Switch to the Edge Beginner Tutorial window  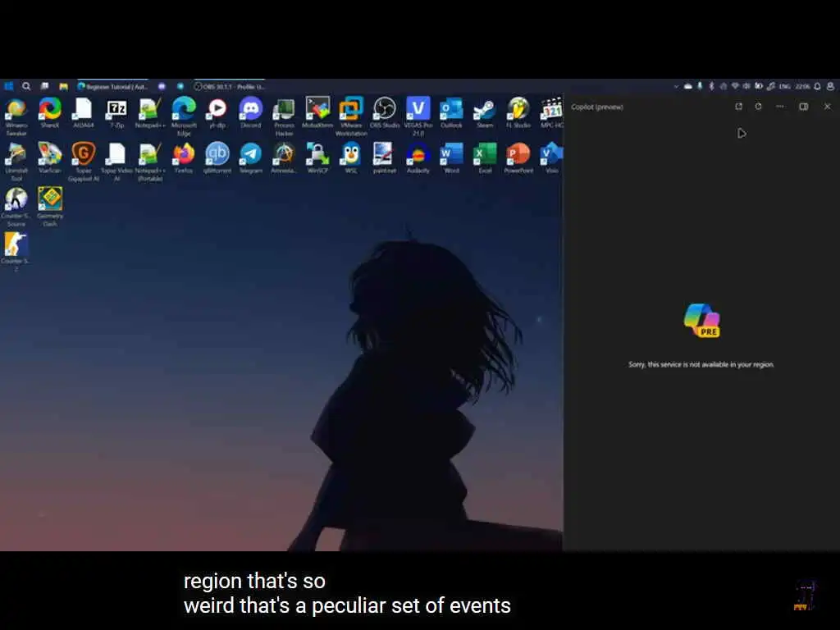112,86
